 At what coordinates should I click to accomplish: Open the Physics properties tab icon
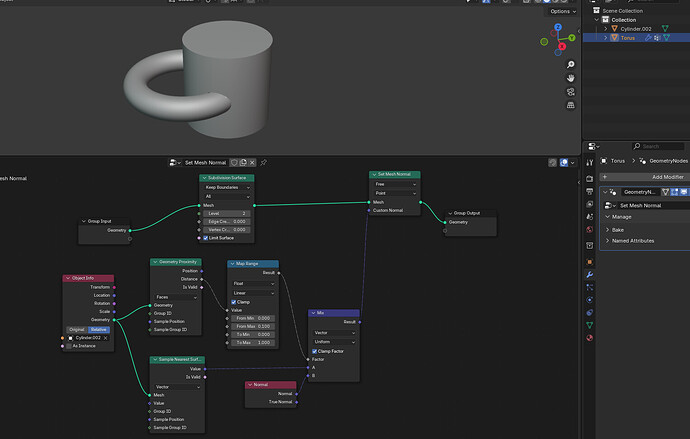coord(590,300)
